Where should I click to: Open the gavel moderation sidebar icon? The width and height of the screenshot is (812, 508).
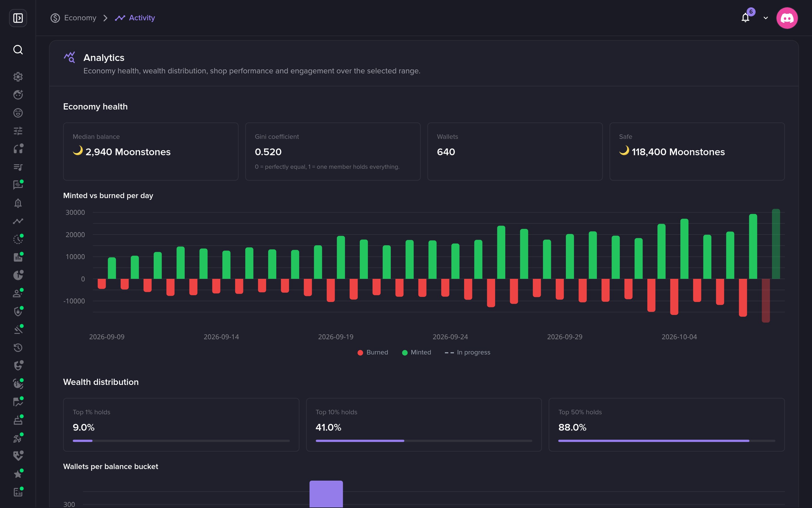tap(18, 330)
